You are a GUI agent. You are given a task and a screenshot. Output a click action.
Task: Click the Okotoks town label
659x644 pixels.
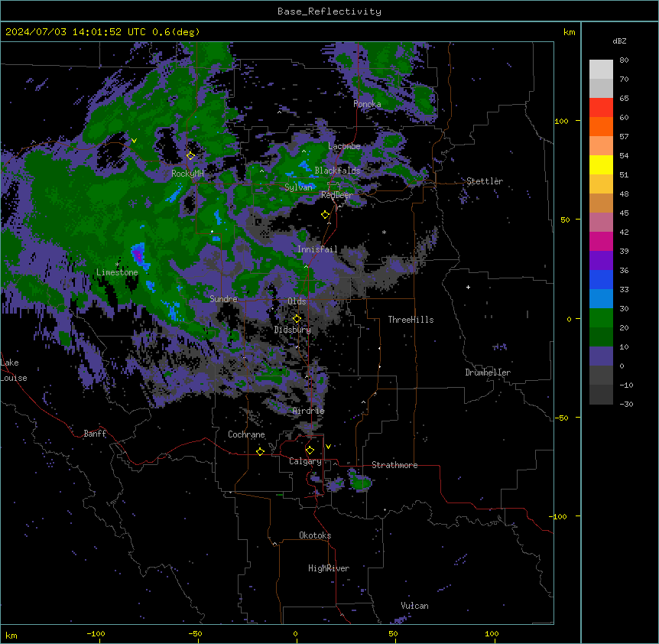[315, 535]
